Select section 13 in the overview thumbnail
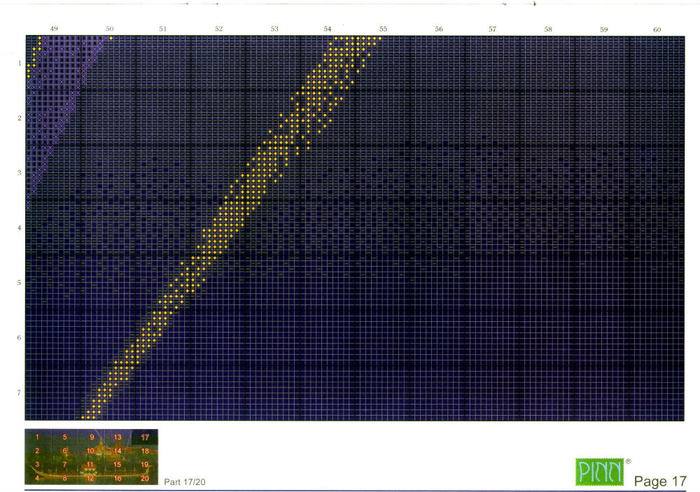This screenshot has width=700, height=492. 117,437
